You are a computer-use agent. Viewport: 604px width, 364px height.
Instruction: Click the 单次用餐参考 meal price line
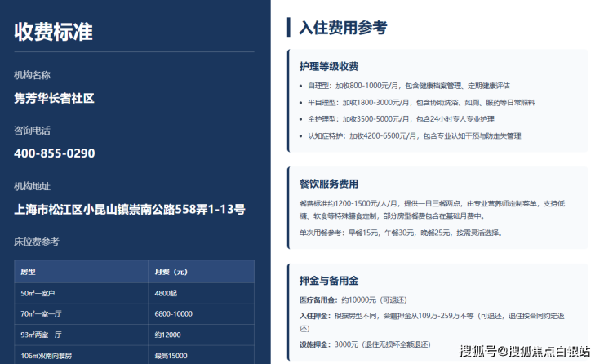tap(401, 233)
